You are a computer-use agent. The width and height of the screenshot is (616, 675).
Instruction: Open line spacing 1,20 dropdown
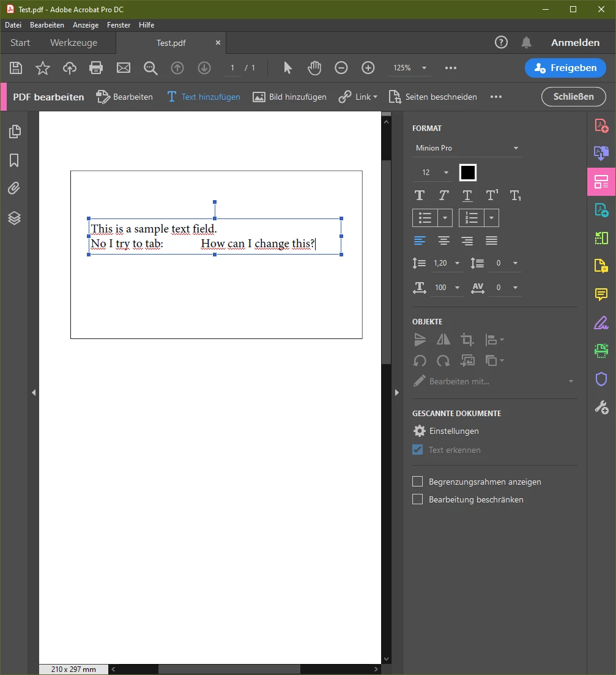[x=447, y=263]
